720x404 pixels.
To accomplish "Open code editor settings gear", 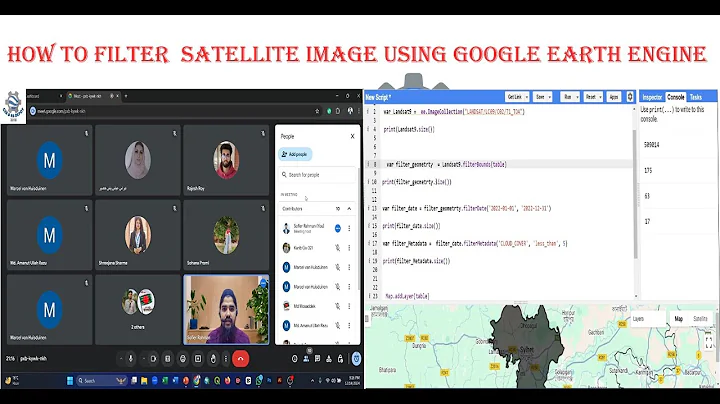I will (x=630, y=97).
